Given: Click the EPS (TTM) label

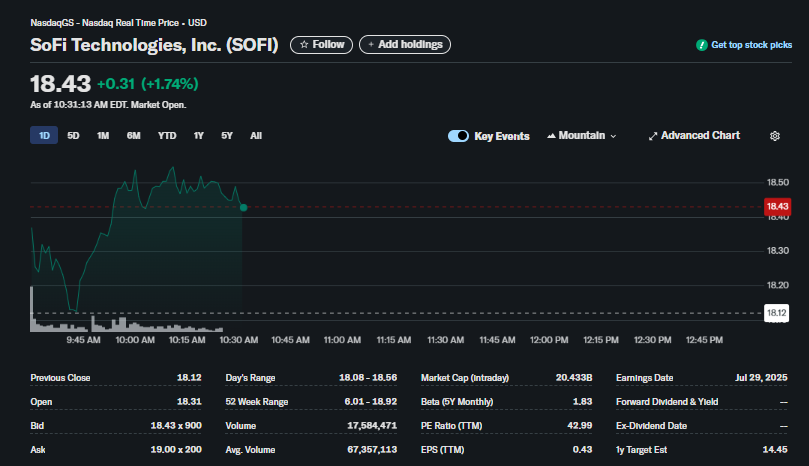Looking at the screenshot, I should pos(443,449).
